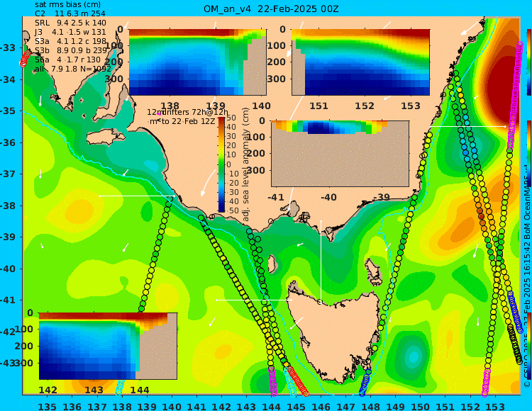Click the S3b satellite statistics row

tap(71, 50)
